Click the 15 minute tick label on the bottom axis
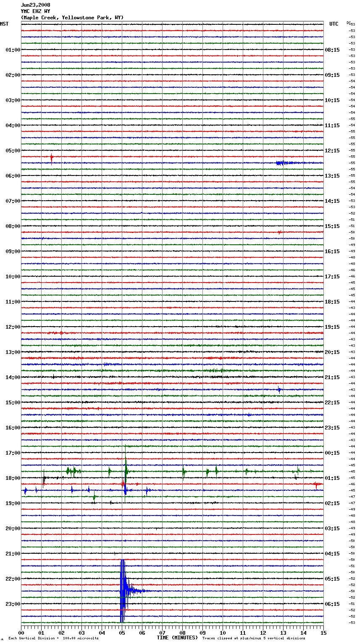357x644 pixels. [x=323, y=633]
